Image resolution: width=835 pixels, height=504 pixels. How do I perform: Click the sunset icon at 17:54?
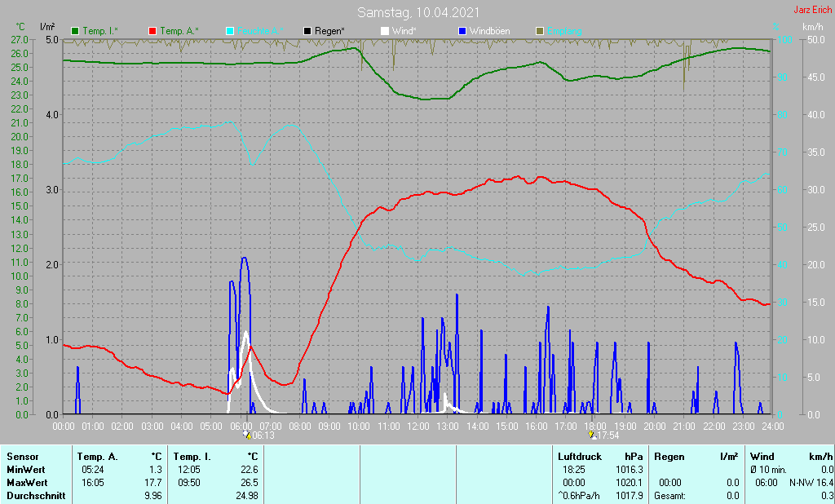pos(593,435)
